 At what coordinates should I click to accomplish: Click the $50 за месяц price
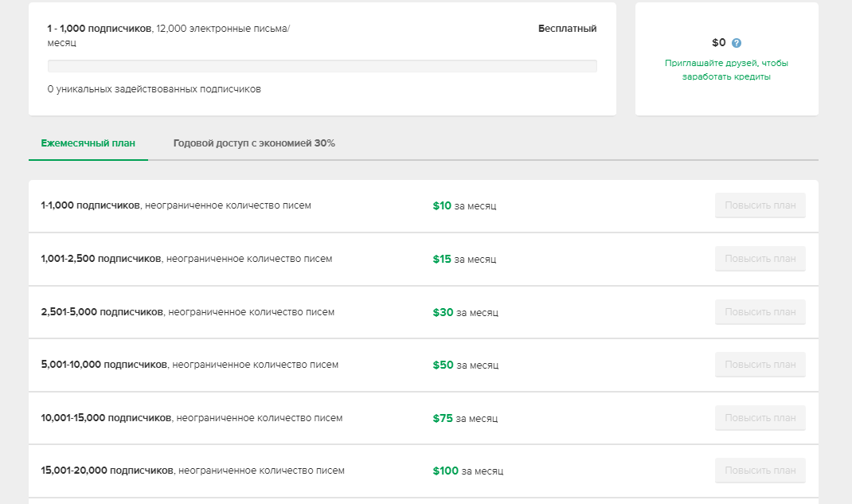click(466, 365)
